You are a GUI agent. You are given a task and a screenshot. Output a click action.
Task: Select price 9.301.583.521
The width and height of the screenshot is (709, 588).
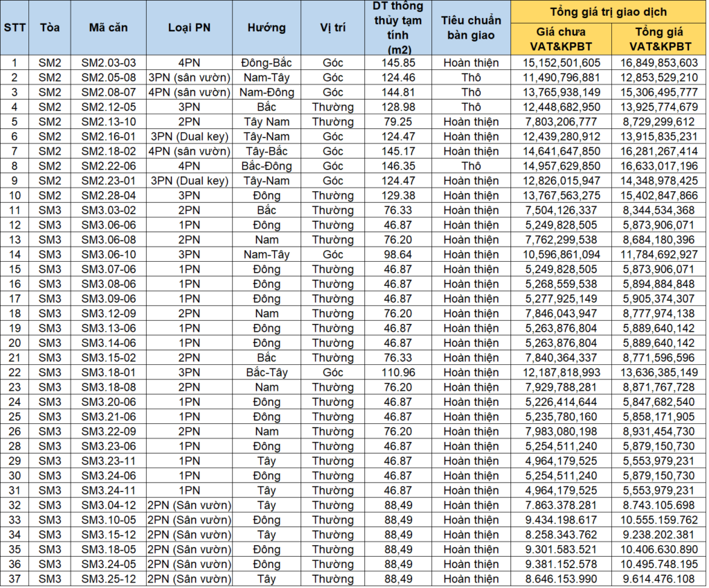coord(561,549)
